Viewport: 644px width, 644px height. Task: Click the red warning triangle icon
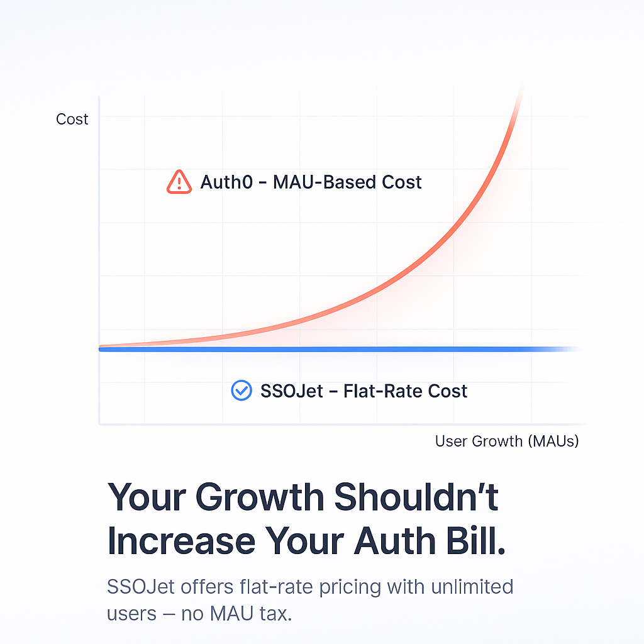(x=179, y=182)
